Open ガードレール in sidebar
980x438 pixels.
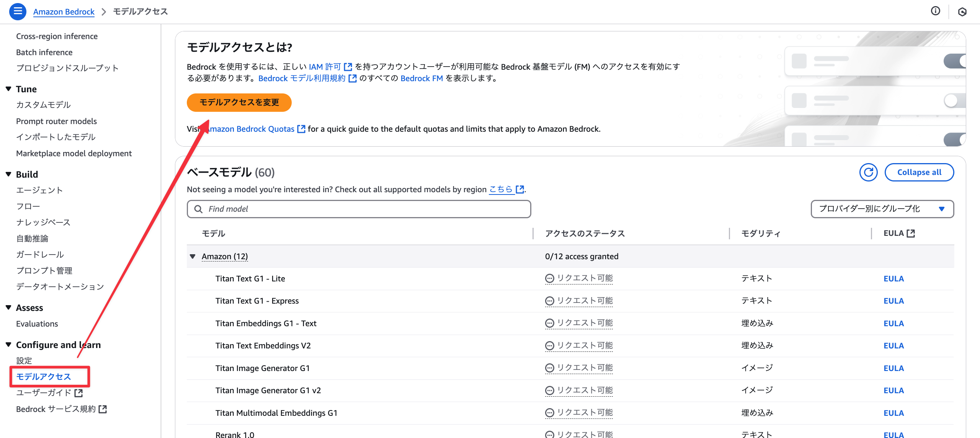[40, 255]
